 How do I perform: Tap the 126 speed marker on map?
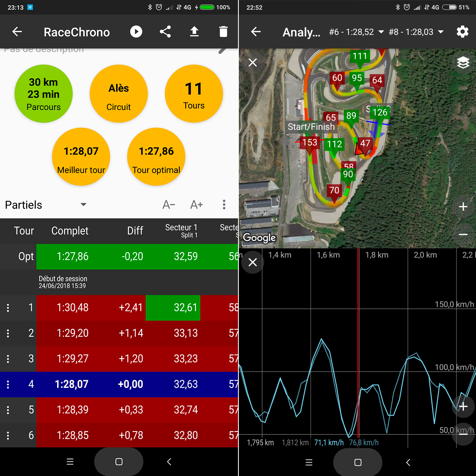pos(380,112)
